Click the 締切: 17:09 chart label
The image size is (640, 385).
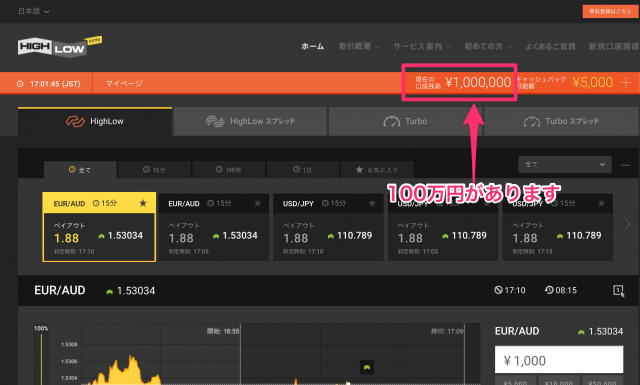click(447, 331)
